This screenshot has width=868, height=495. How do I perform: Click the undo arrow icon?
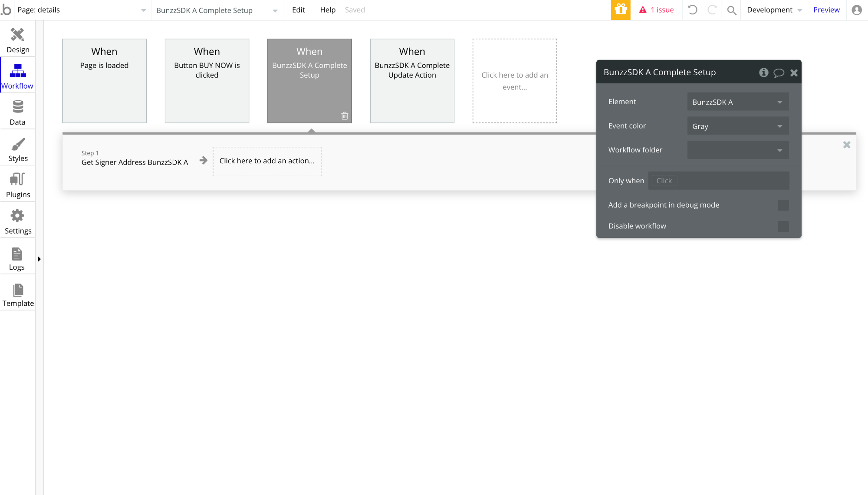click(x=693, y=10)
